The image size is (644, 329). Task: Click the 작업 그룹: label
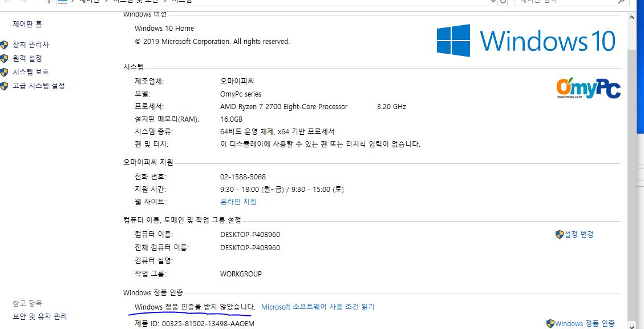[151, 274]
